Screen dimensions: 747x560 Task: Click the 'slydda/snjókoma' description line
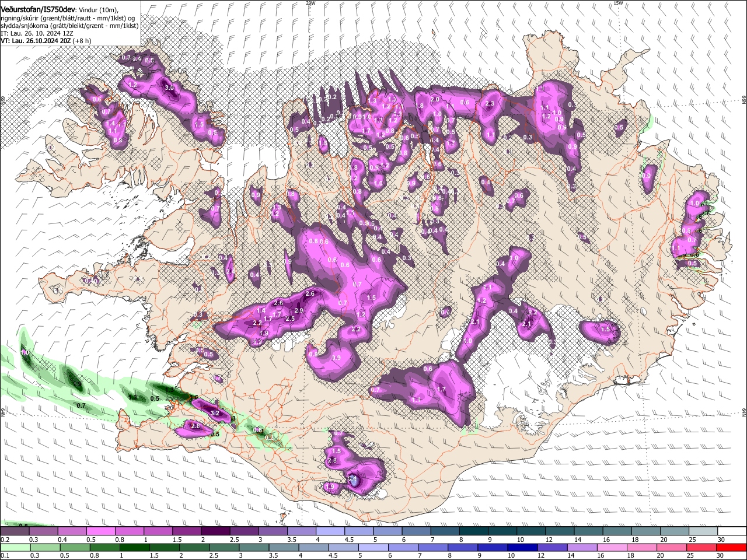click(x=69, y=26)
